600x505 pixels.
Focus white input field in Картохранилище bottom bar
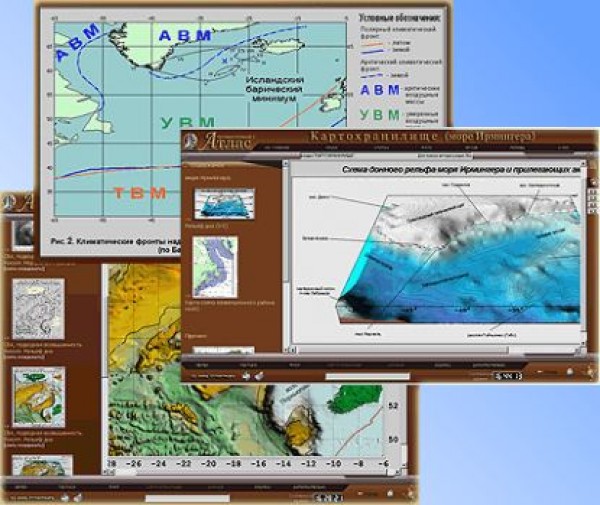coord(367,377)
